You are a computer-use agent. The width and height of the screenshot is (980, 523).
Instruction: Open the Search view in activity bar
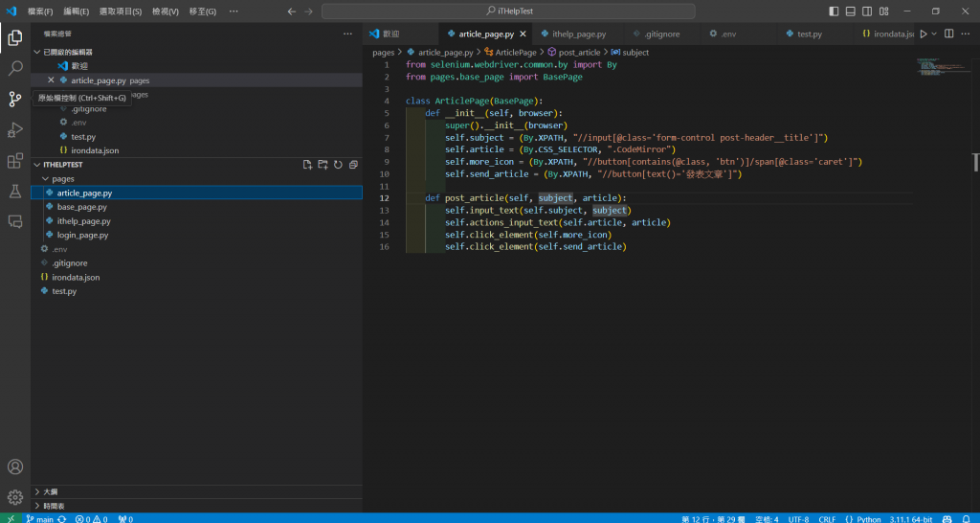[15, 69]
